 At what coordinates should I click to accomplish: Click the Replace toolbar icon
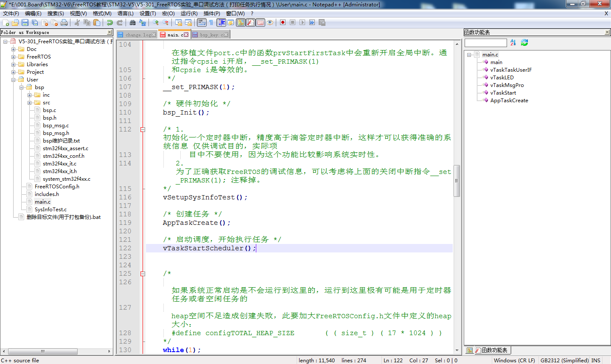[143, 22]
